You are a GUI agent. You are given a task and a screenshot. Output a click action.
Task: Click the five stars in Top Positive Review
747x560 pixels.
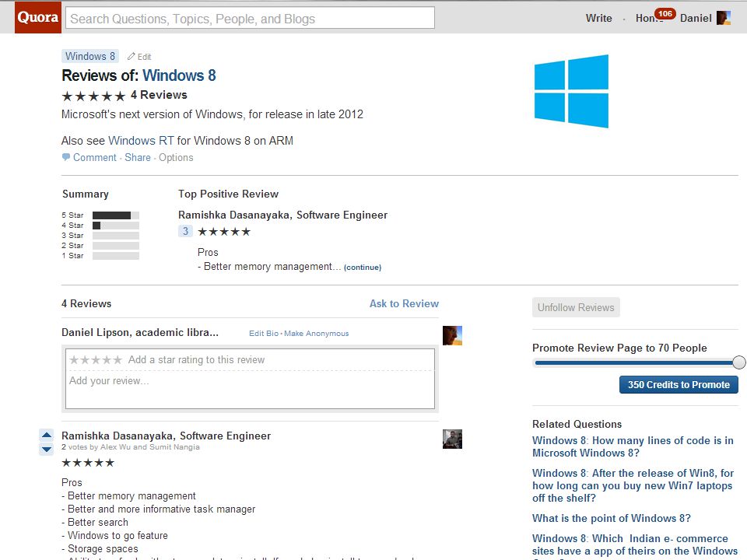pos(224,232)
